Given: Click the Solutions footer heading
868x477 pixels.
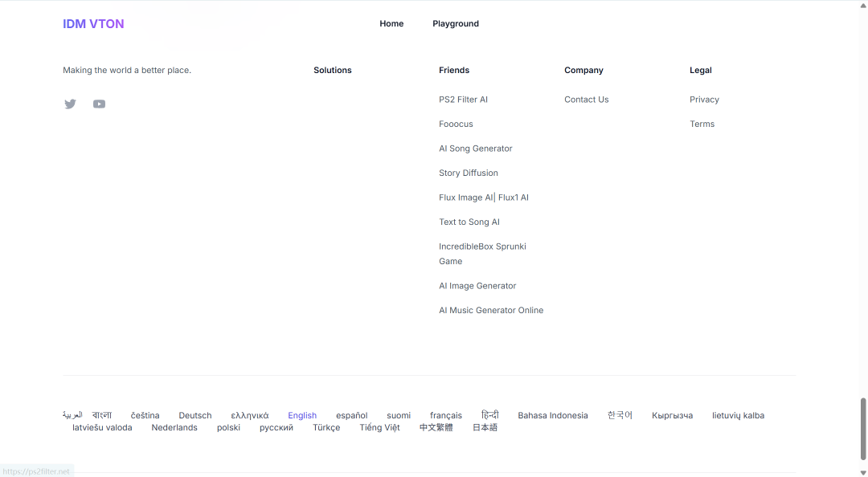Looking at the screenshot, I should coord(333,71).
